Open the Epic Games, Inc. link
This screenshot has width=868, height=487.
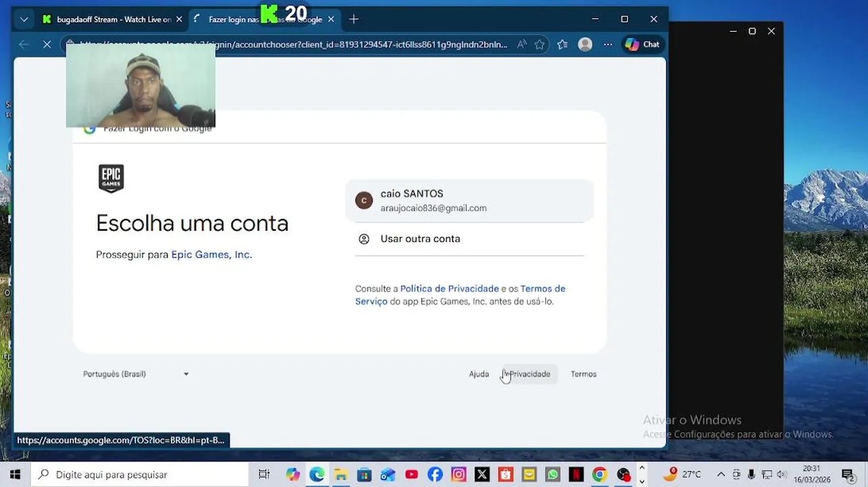[x=212, y=255]
